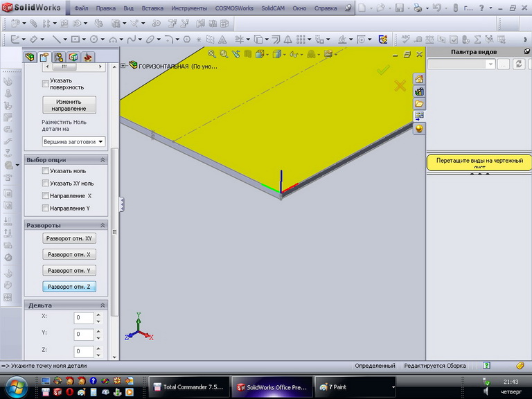Open the Вершина заготовки dropdown
The width and height of the screenshot is (532, 399).
tap(73, 141)
